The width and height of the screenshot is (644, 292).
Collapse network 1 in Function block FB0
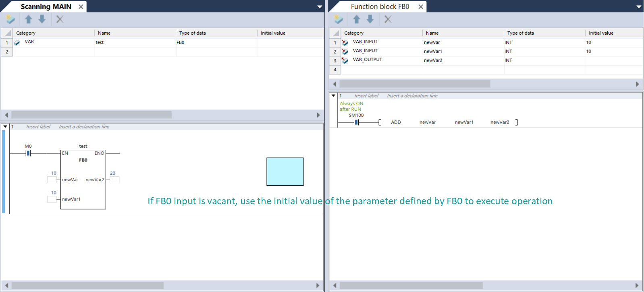pos(333,96)
